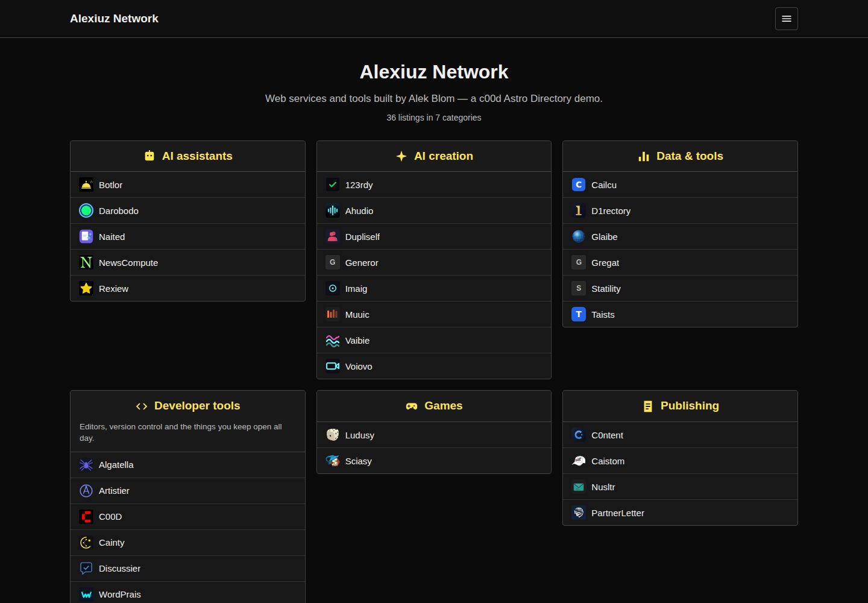Click the Sciasy rocket icon

[x=333, y=461]
